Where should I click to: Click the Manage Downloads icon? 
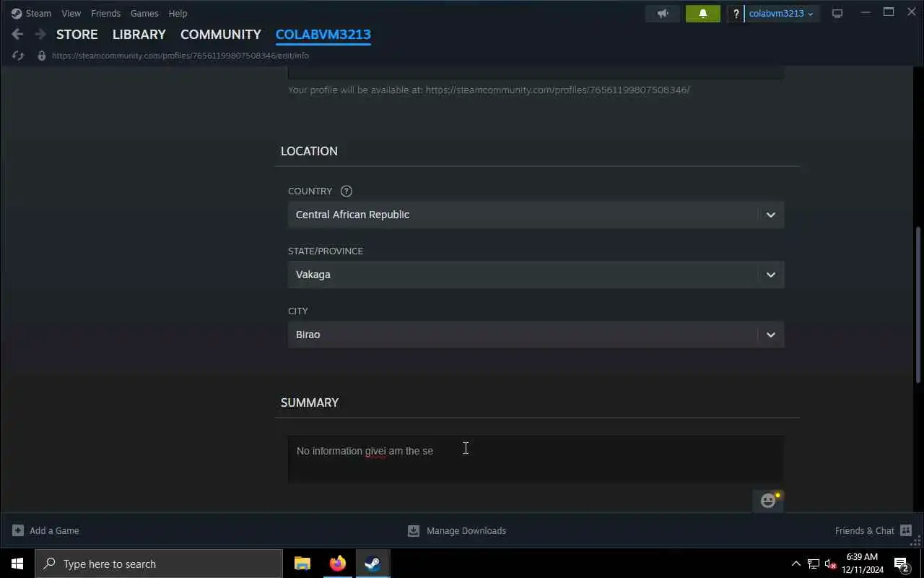(x=414, y=530)
